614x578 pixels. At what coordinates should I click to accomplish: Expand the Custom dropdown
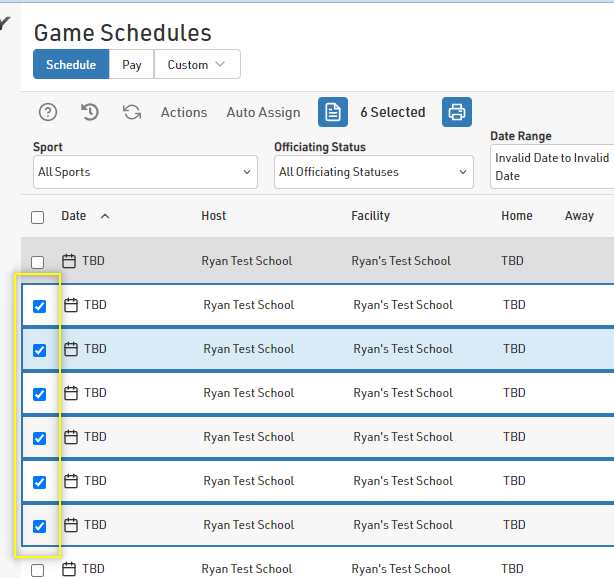197,65
